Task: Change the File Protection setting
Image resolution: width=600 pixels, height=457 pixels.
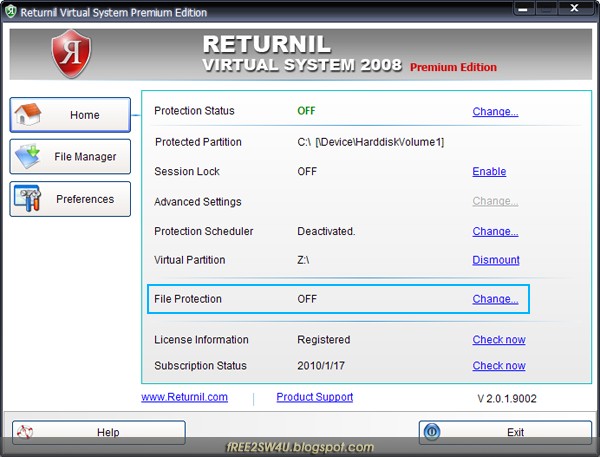Action: click(495, 299)
